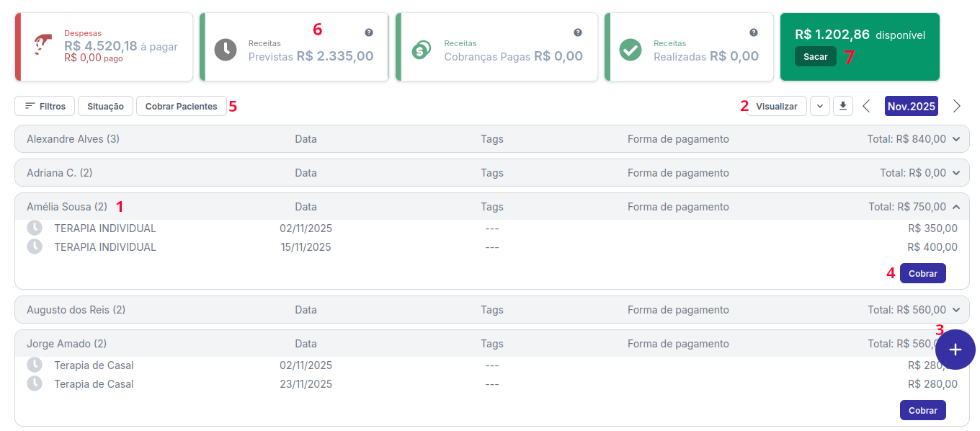Open the dropdown arrow beside Visualizar

pyautogui.click(x=820, y=106)
